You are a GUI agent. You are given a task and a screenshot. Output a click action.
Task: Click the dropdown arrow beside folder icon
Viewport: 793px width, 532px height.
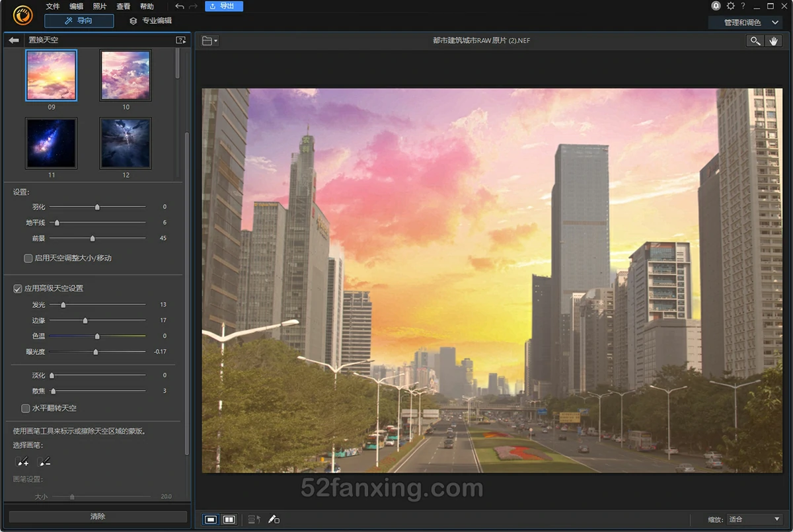(x=216, y=41)
